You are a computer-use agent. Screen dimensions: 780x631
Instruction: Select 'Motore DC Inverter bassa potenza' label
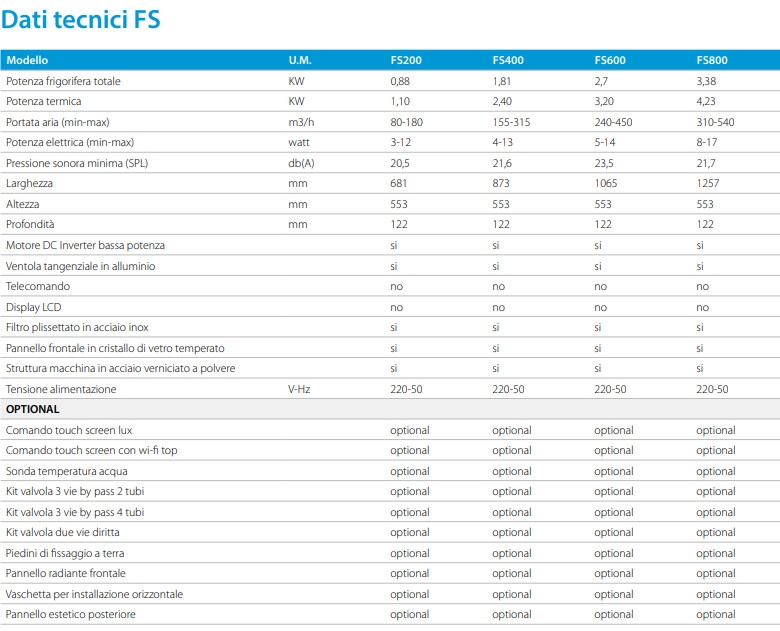coord(86,245)
